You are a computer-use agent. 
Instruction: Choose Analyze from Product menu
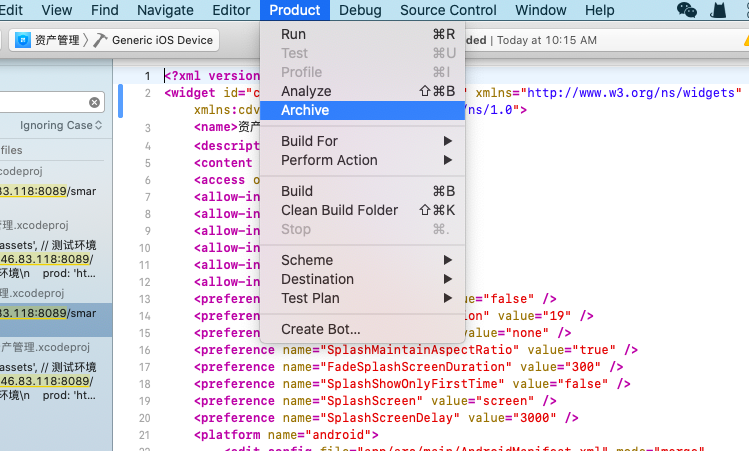363,91
